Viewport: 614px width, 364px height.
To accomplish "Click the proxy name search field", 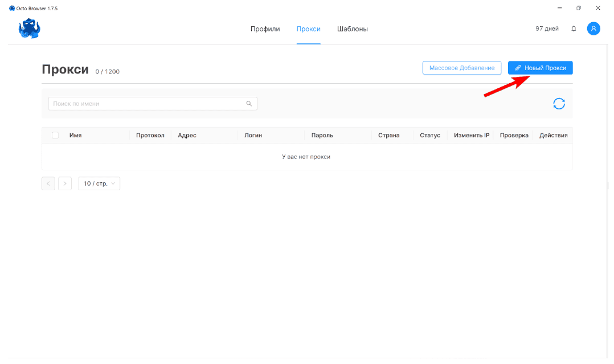I will (142, 103).
